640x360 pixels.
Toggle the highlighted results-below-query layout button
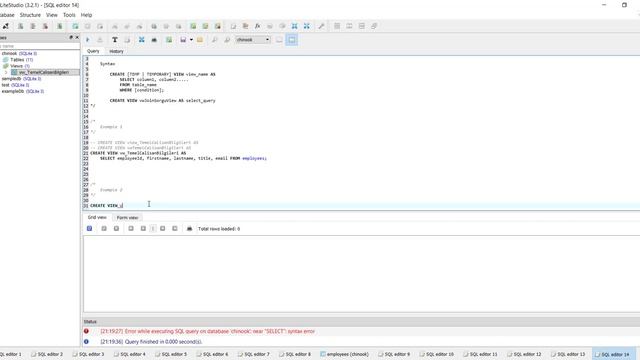pyautogui.click(x=291, y=40)
